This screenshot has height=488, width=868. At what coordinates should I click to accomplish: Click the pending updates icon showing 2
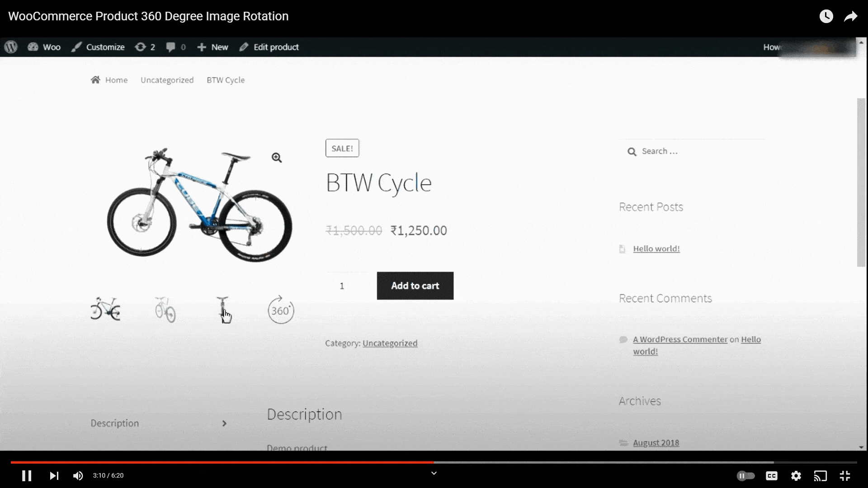click(145, 47)
